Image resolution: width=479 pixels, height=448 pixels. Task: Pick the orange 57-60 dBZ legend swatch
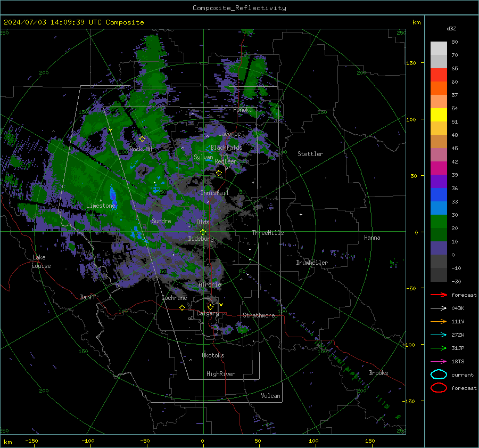coord(439,88)
